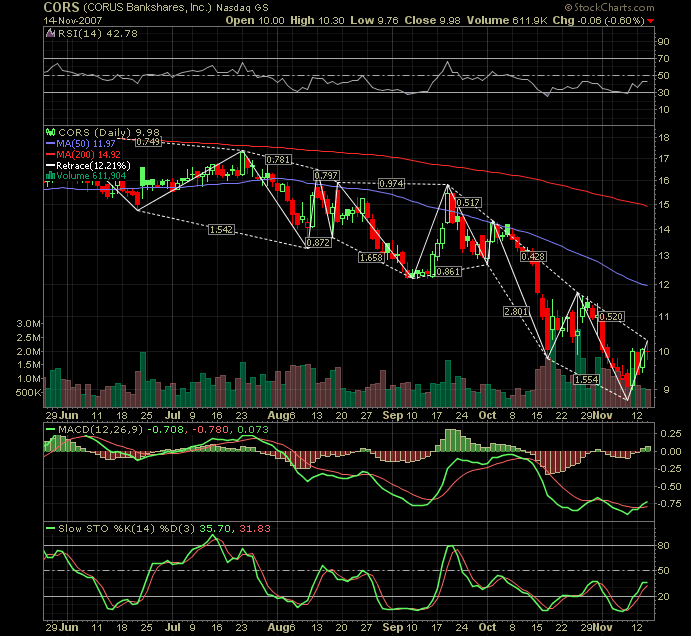Click the 0.974 retracement label
This screenshot has height=636, width=691.
[391, 183]
